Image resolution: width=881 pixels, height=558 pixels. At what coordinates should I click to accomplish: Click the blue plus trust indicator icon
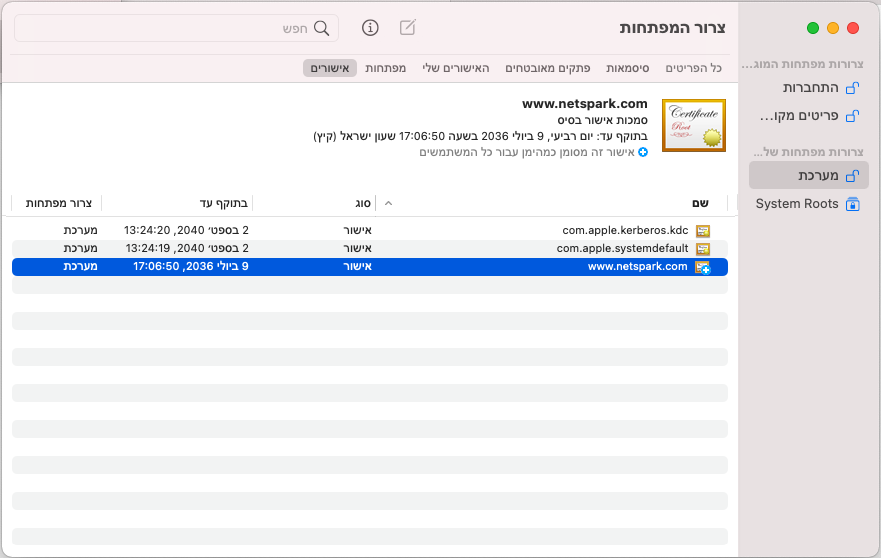tap(643, 152)
